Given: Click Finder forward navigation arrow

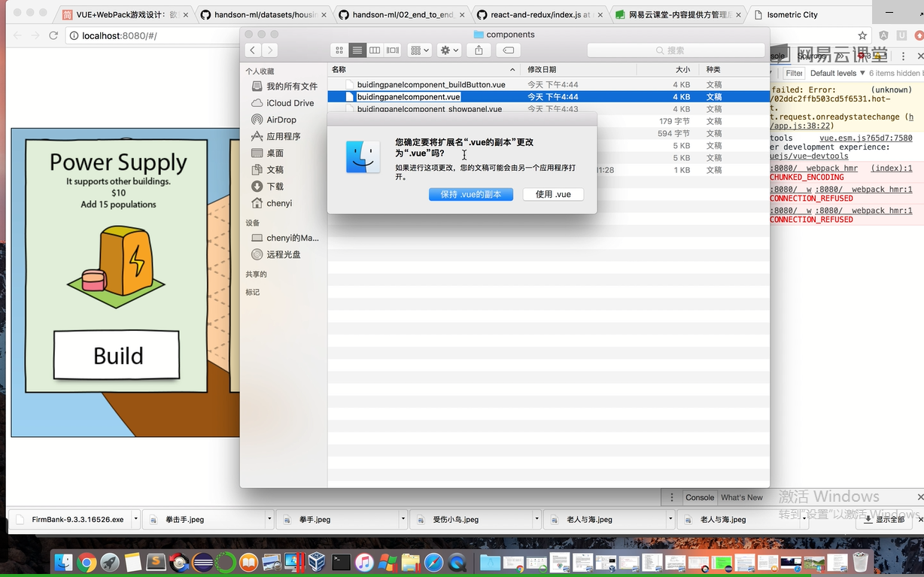Looking at the screenshot, I should (x=269, y=50).
